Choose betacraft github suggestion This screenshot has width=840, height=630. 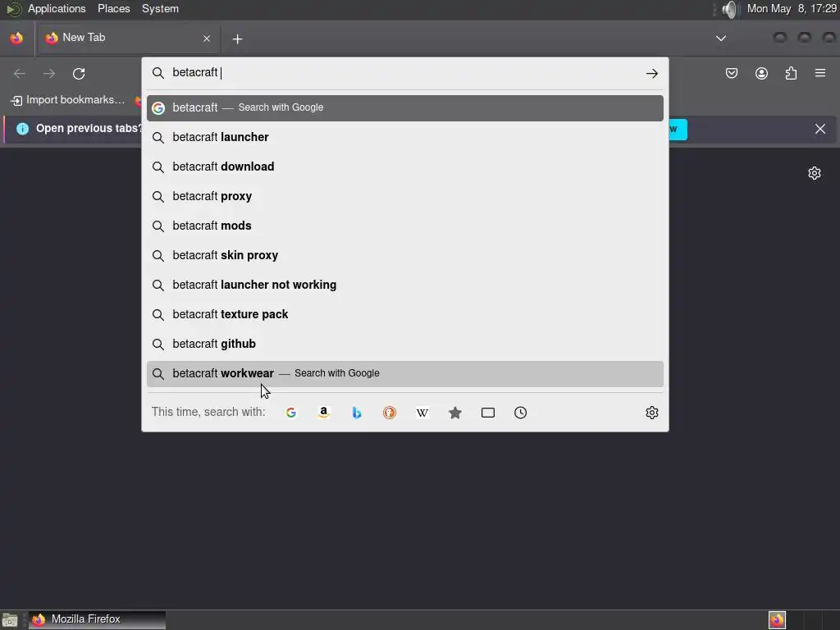click(x=405, y=344)
